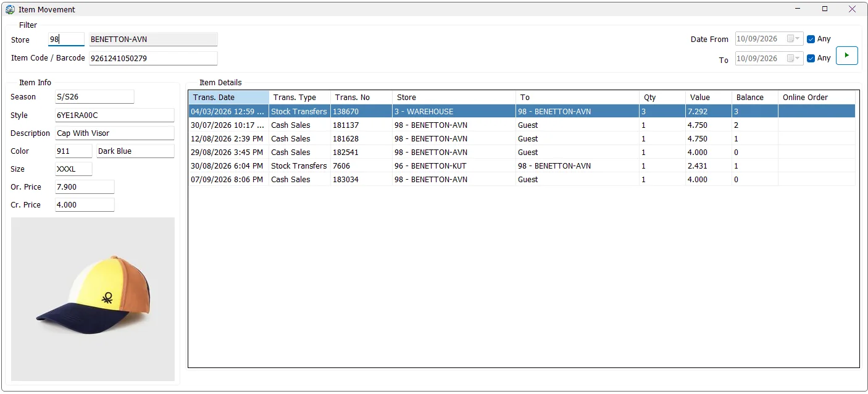Image resolution: width=868 pixels, height=394 pixels.
Task: Select Cash Sales row 183034
Action: click(522, 180)
